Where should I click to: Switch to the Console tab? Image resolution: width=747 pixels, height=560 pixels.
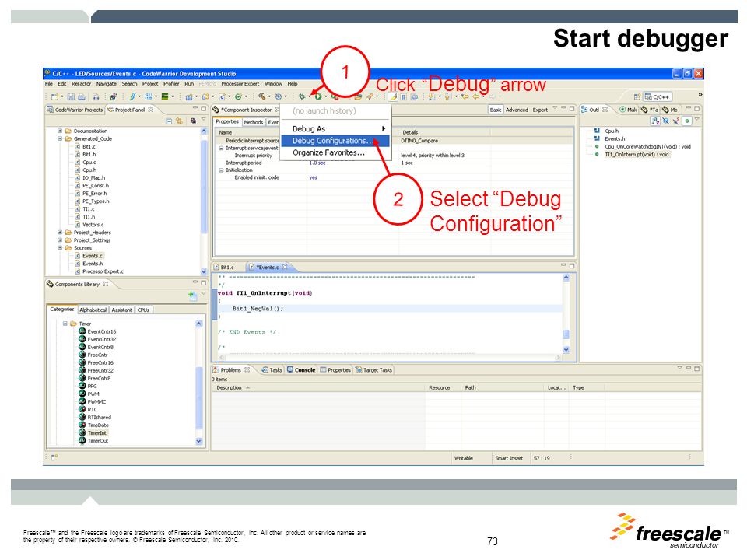(x=301, y=369)
